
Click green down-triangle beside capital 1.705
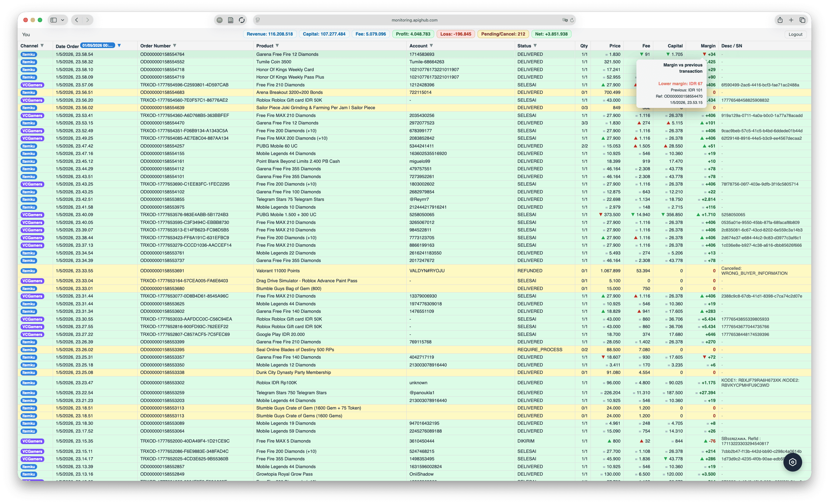668,54
